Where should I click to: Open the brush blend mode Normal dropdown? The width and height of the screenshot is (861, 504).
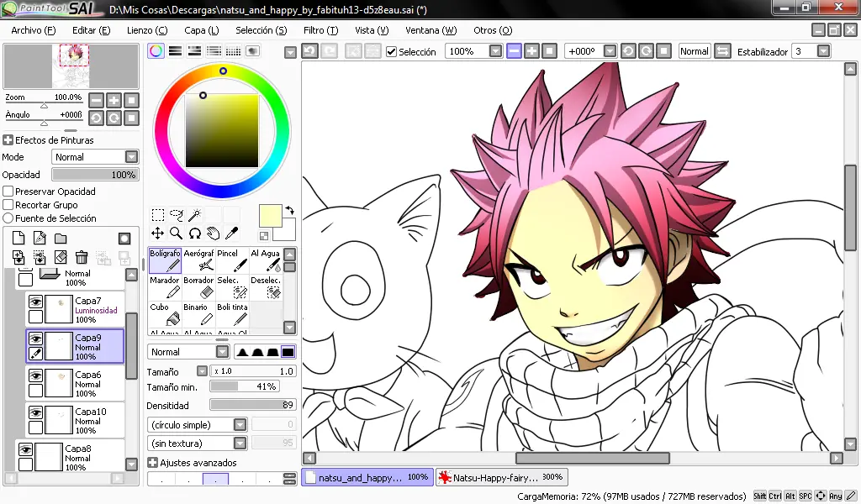coord(222,351)
